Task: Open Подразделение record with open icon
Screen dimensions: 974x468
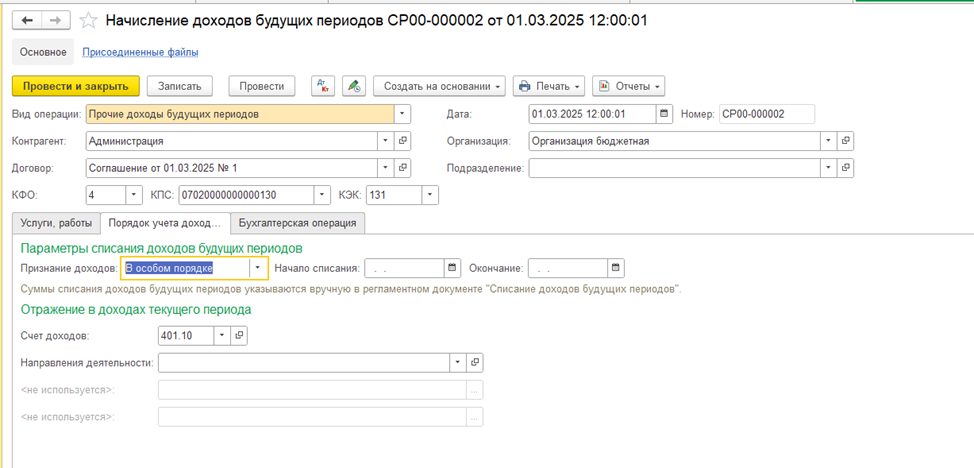Action: (845, 168)
